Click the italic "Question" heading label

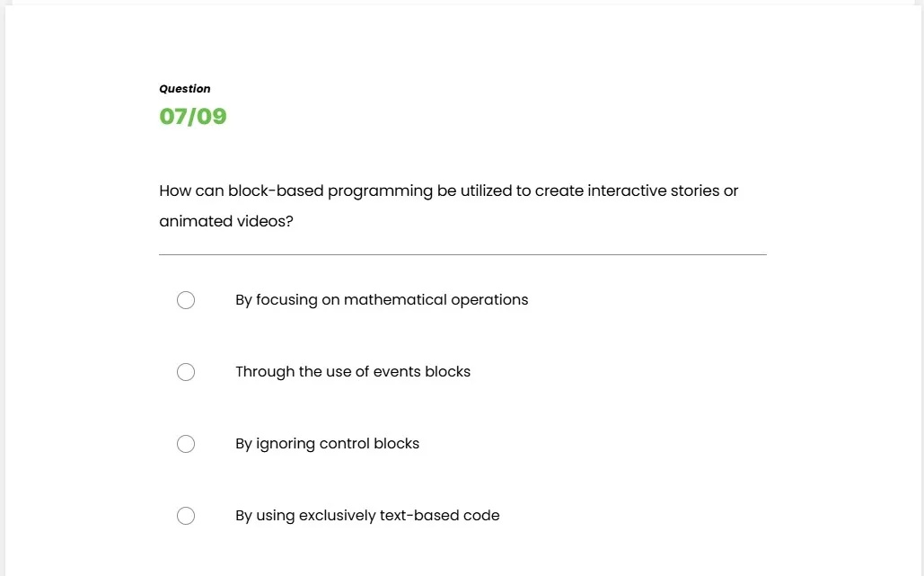[x=185, y=88]
